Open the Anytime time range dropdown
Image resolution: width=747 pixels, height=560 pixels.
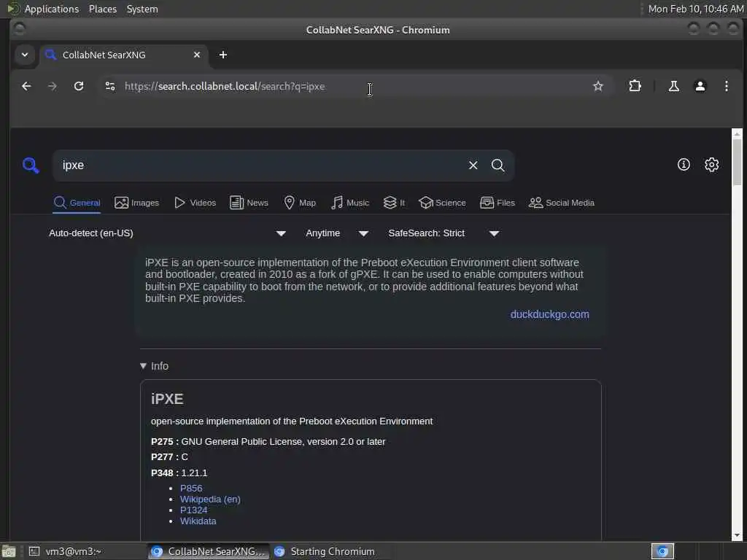(337, 233)
